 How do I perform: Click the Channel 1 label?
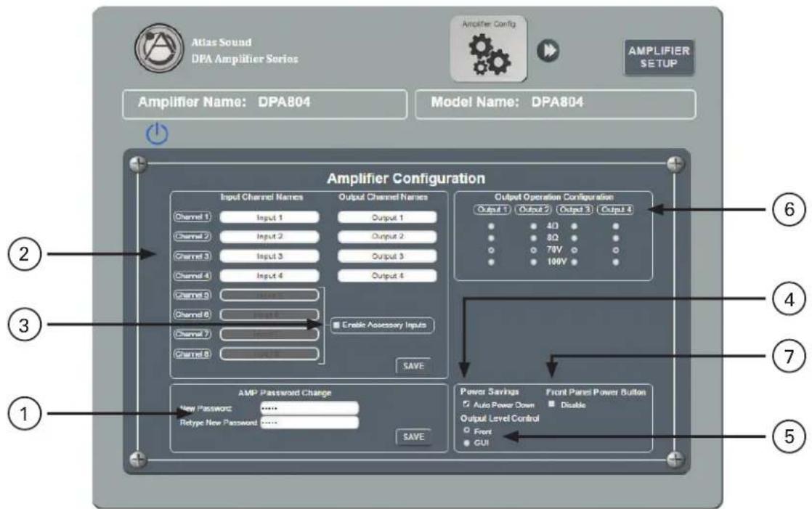pyautogui.click(x=192, y=217)
